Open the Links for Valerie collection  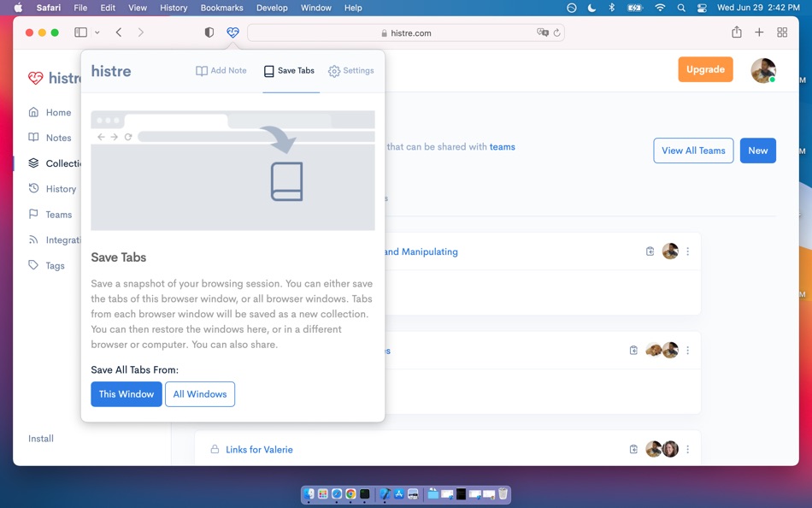[259, 450]
